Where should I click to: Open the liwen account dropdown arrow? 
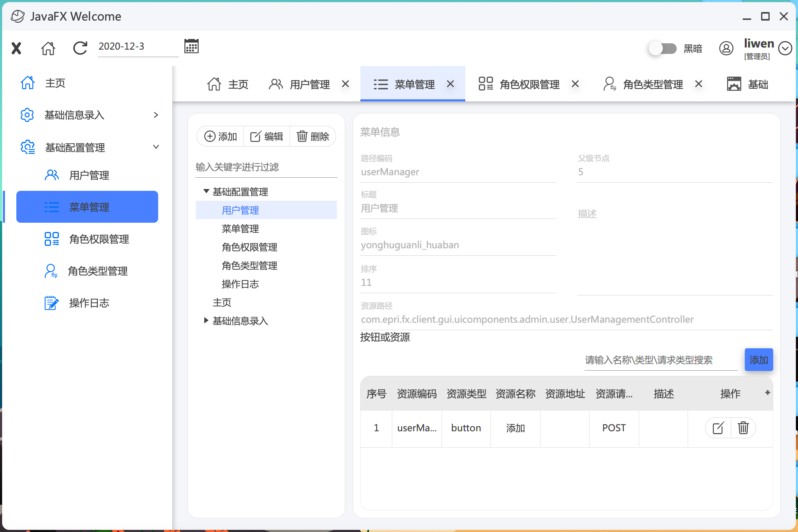point(785,48)
